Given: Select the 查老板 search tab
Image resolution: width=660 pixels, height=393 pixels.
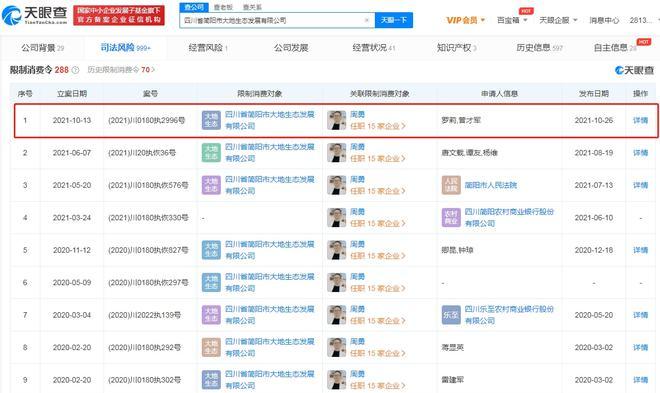Looking at the screenshot, I should click(x=223, y=7).
